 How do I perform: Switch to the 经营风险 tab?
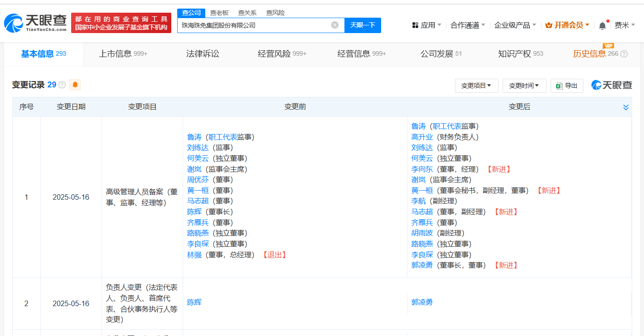(x=282, y=54)
